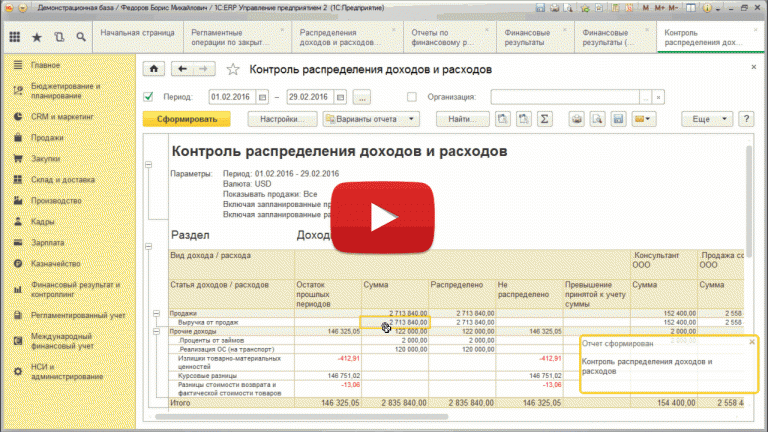The width and height of the screenshot is (768, 432).
Task: Open the Варианты отчета dropdown
Action: (371, 119)
